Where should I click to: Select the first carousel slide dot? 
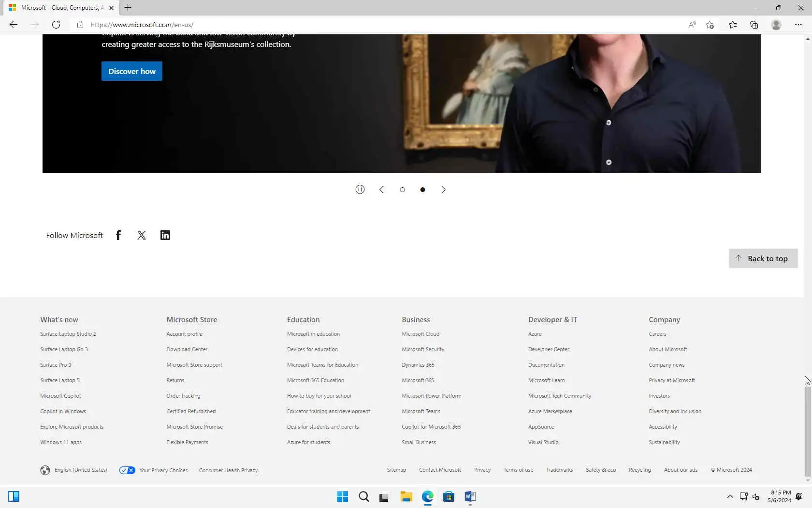[x=402, y=190]
